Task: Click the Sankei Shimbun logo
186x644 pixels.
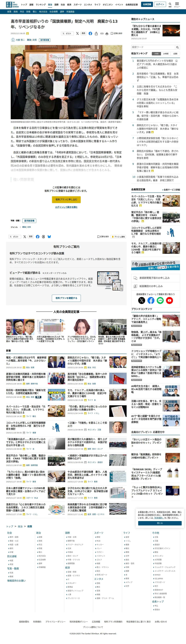Action: [12, 4]
